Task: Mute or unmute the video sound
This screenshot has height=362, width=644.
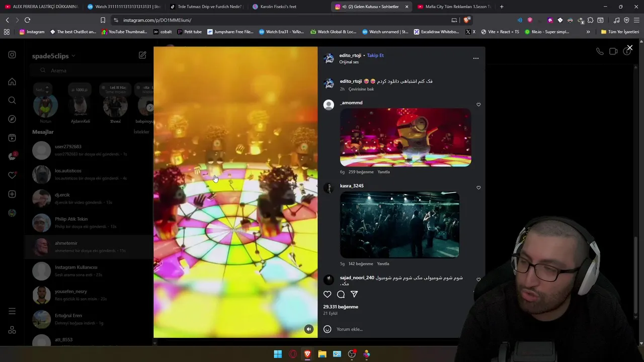Action: tap(309, 329)
